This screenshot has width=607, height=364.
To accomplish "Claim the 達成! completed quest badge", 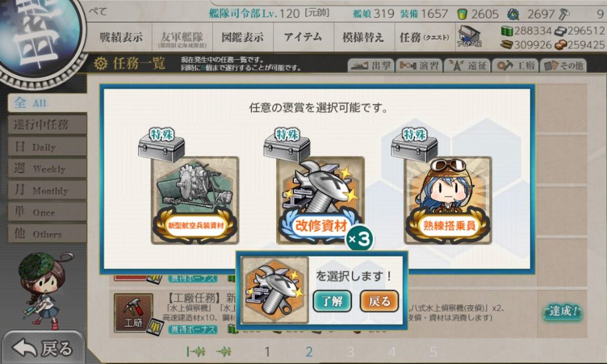I will point(563,312).
